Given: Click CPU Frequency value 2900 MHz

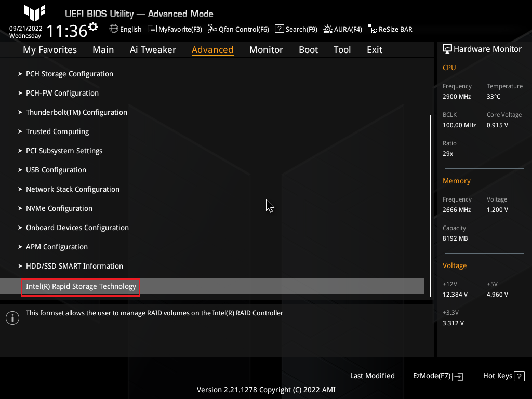Looking at the screenshot, I should 456,97.
